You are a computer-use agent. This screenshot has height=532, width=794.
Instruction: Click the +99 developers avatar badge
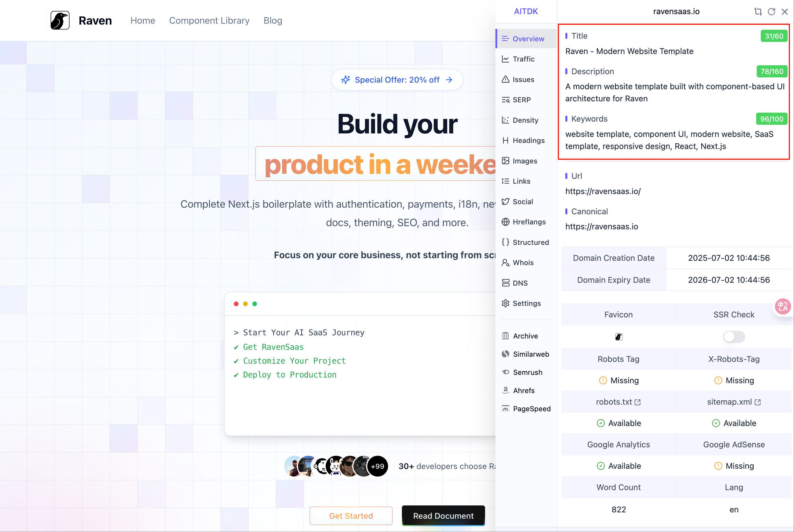377,466
